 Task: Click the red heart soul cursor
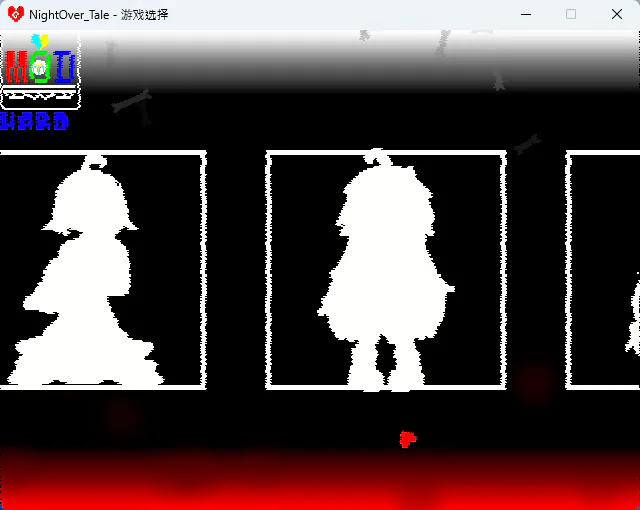coord(408,439)
